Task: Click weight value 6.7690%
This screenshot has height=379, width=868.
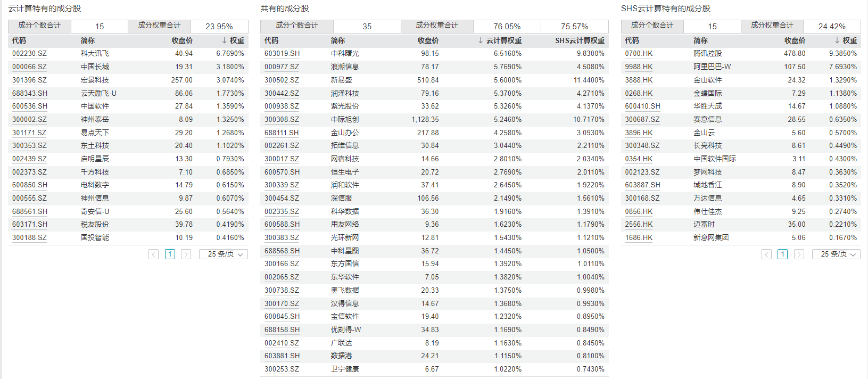Action: 230,54
